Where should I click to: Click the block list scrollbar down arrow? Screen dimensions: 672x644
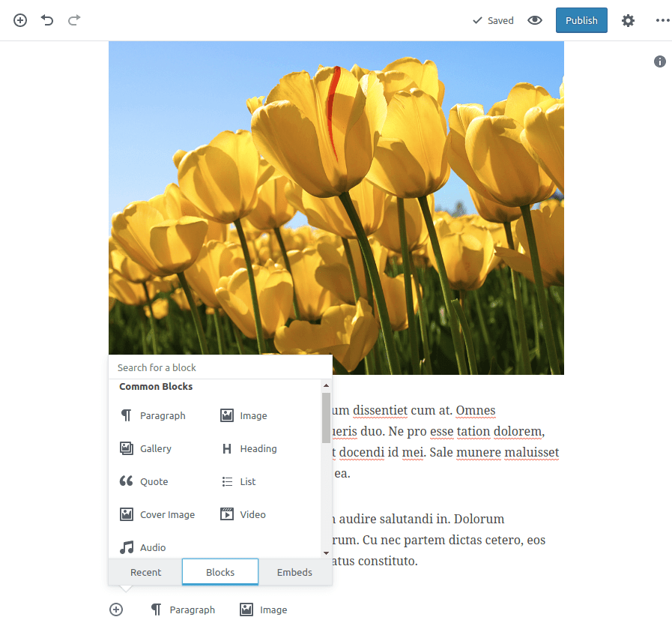pos(326,553)
